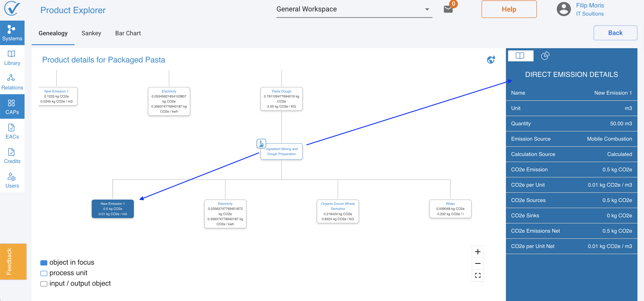Open the CAPs section
The width and height of the screenshot is (644, 301).
point(12,106)
